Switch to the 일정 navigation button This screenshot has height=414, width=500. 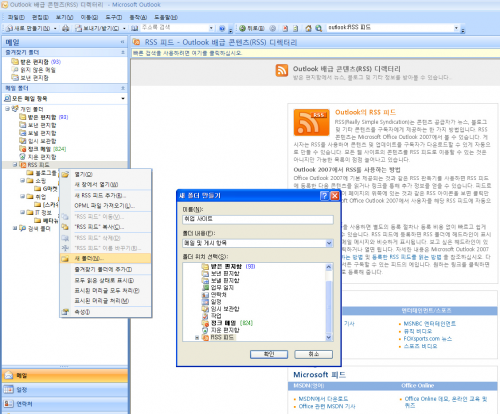65,389
